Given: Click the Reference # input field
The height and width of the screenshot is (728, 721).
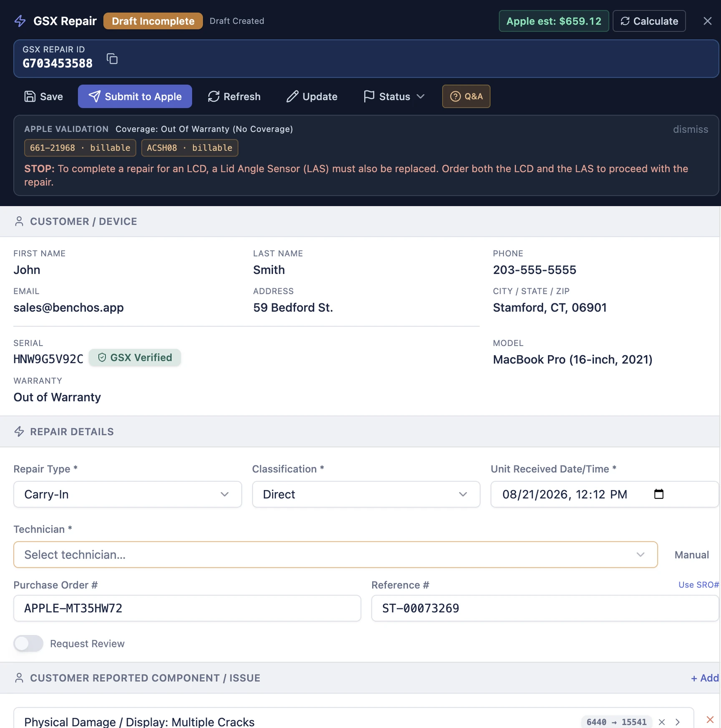Looking at the screenshot, I should (545, 608).
